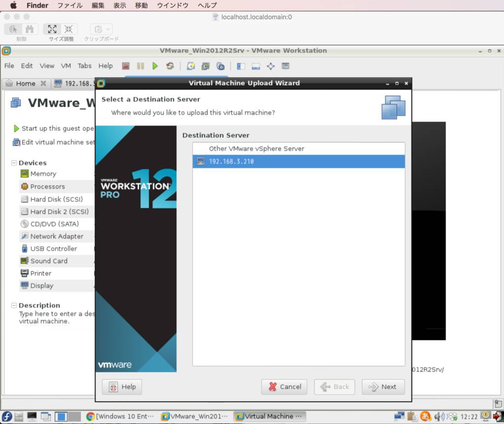Image resolution: width=504 pixels, height=424 pixels.
Task: Click the restart guest toolbar icon
Action: click(x=170, y=66)
